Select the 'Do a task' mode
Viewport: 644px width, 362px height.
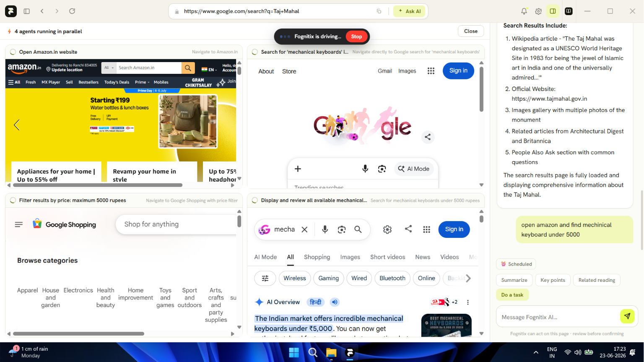512,295
